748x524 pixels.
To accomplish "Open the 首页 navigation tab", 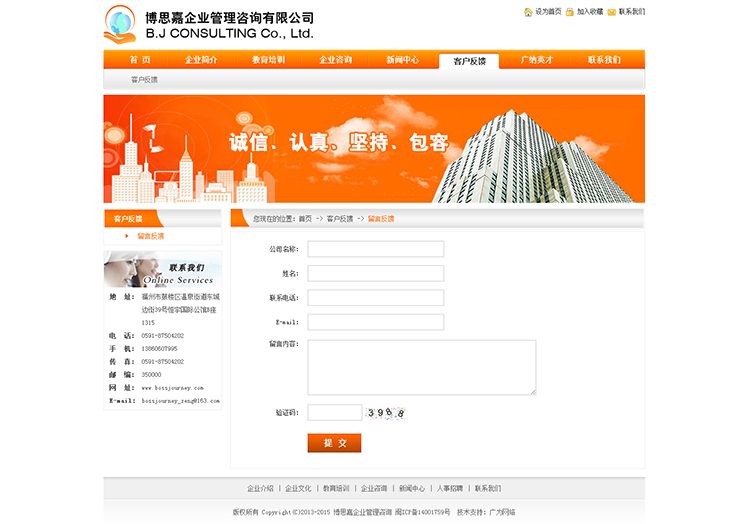I will (140, 60).
